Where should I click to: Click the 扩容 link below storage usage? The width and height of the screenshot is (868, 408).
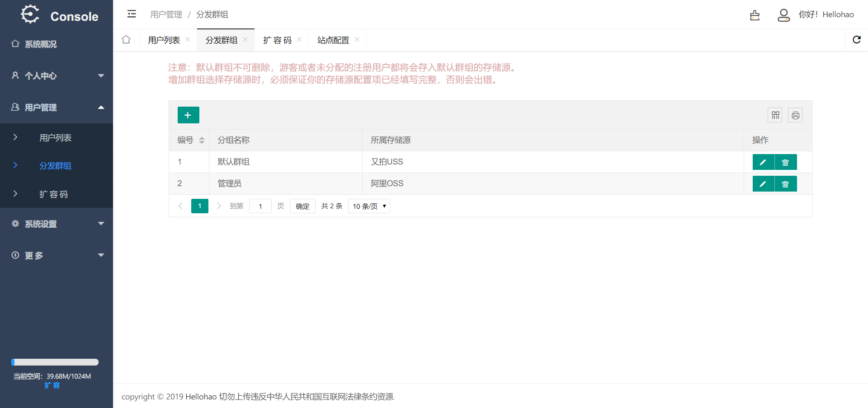[52, 385]
